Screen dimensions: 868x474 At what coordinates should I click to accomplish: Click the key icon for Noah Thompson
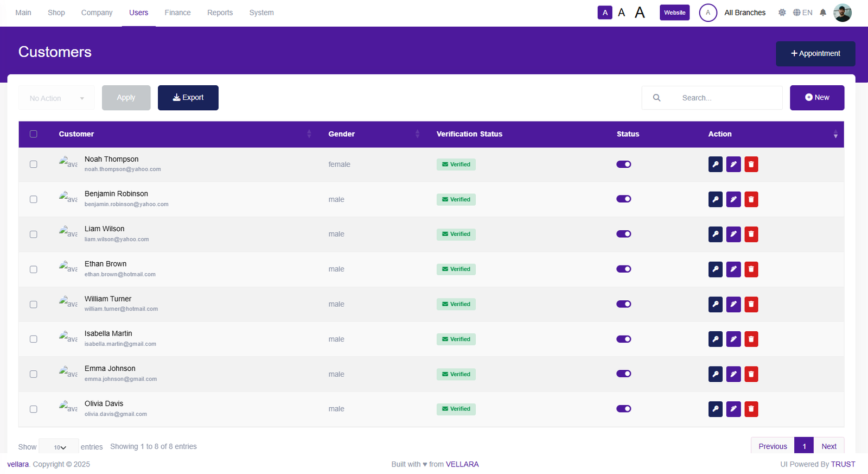click(x=715, y=165)
